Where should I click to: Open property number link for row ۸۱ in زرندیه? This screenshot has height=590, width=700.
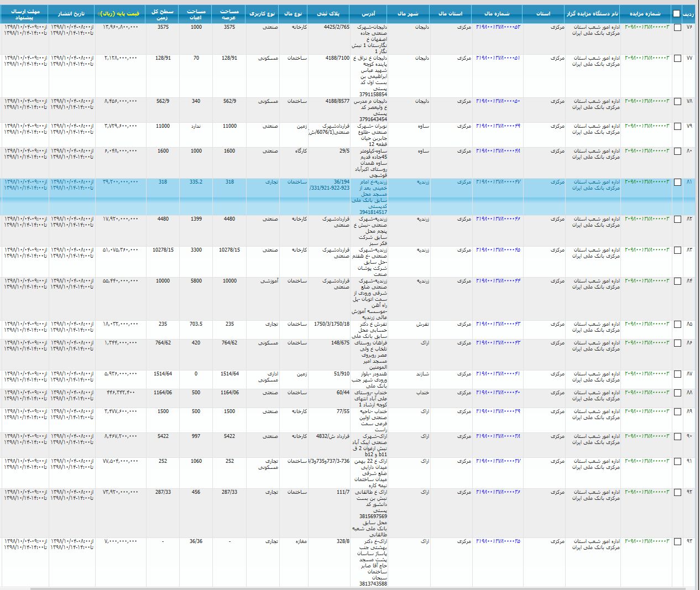pyautogui.click(x=498, y=182)
